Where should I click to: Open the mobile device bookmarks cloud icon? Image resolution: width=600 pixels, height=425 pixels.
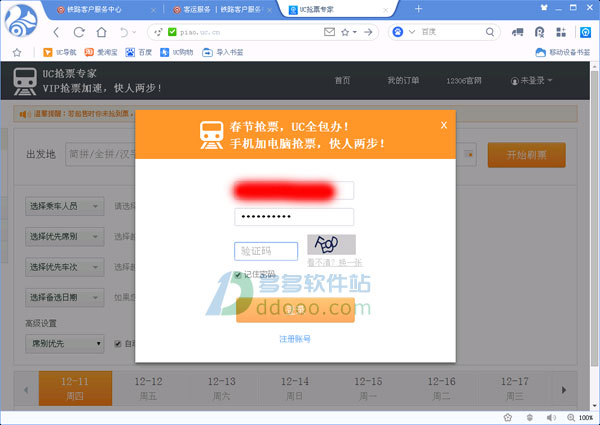click(x=540, y=52)
